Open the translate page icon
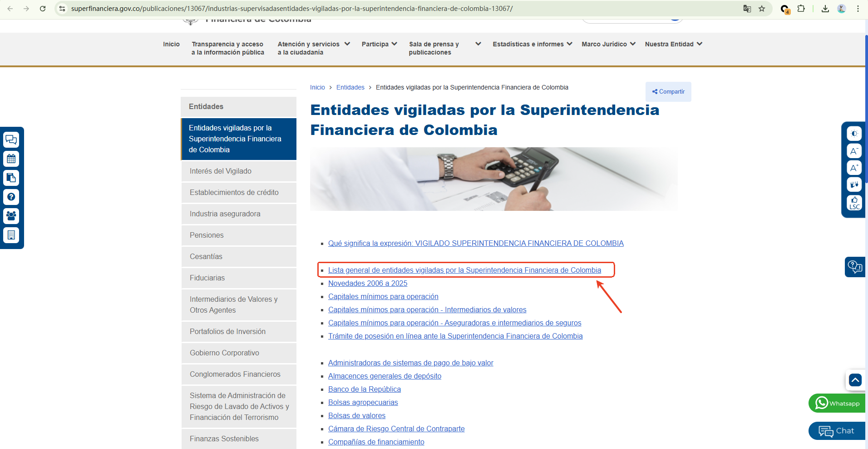 tap(747, 9)
